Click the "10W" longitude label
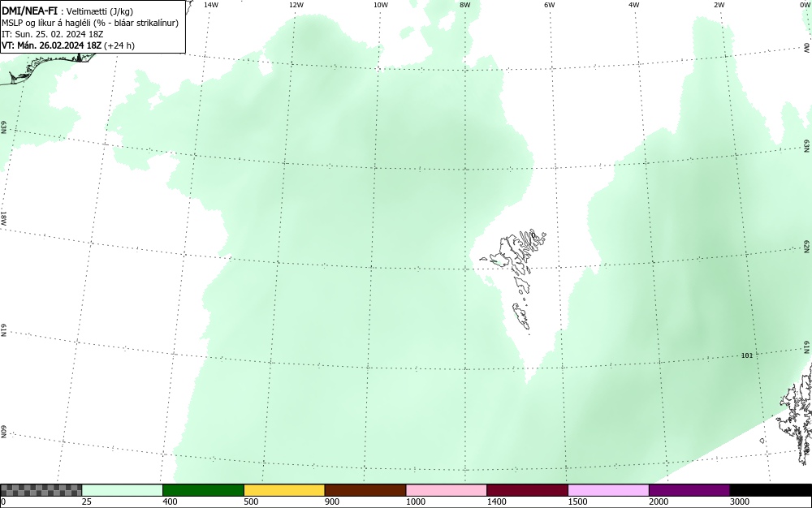 381,5
